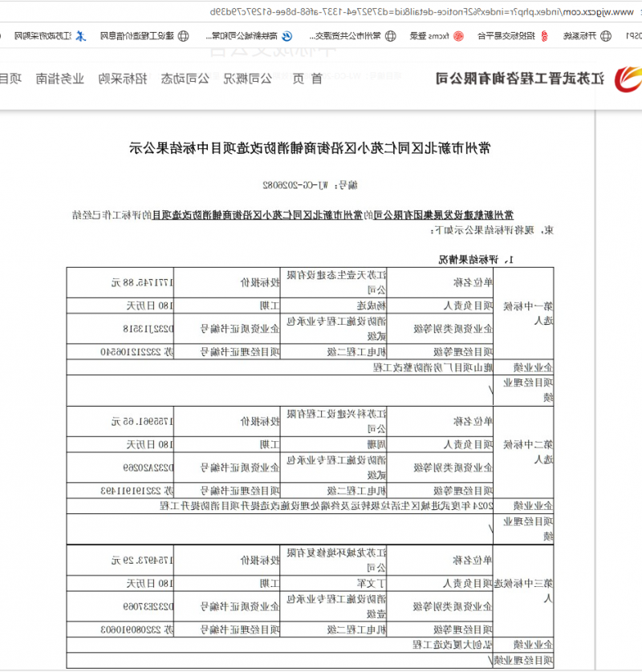Image resolution: width=642 pixels, height=672 pixels.
Task: Click the 编号 WJ-CG-2026082 line
Action: coord(310,185)
